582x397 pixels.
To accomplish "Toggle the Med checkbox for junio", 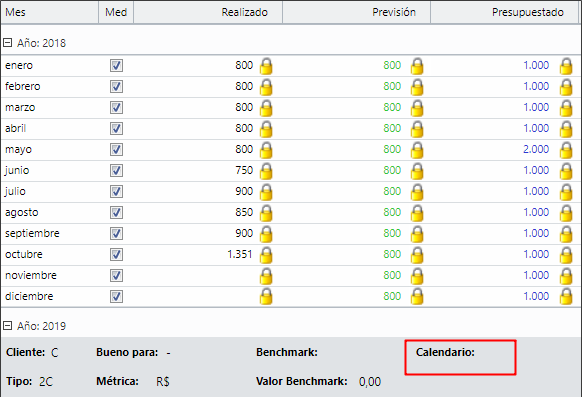I will pyautogui.click(x=116, y=170).
